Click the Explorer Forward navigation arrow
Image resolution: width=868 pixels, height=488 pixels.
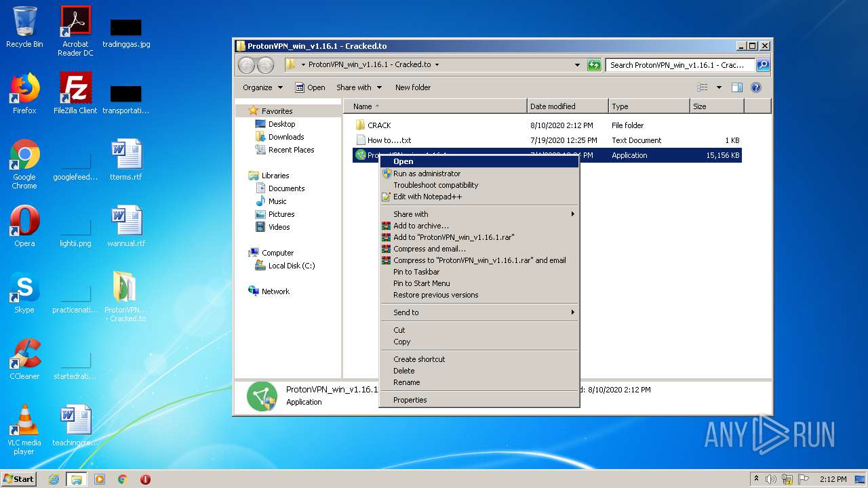(x=265, y=65)
